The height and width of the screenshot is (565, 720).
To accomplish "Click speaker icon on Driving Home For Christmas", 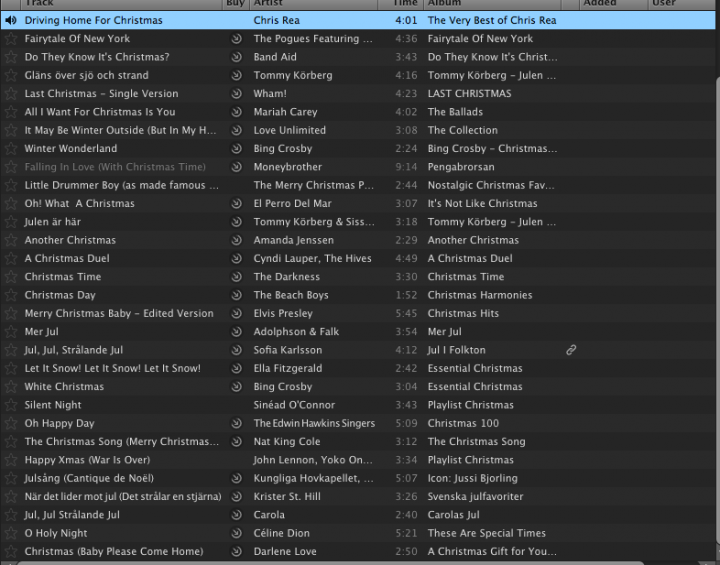I will point(11,20).
